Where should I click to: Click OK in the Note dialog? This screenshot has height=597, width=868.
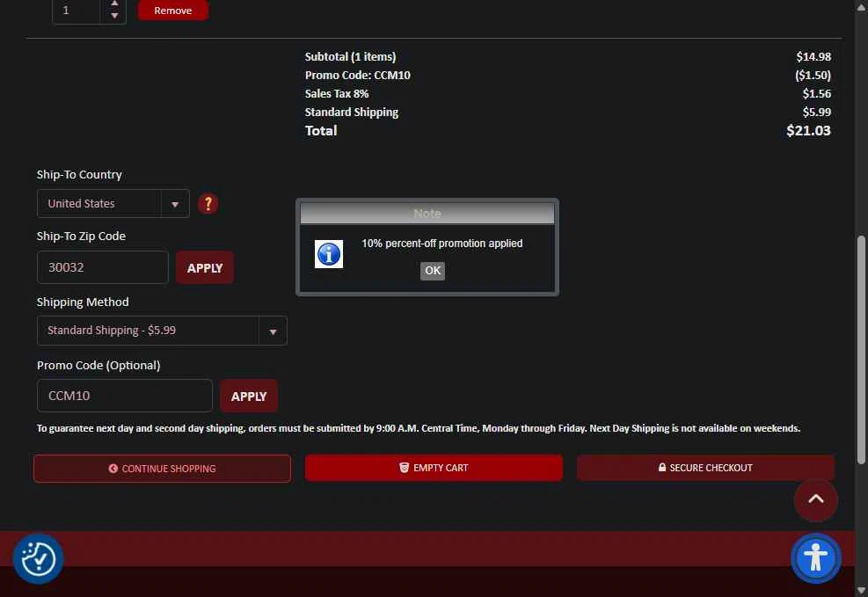(433, 271)
